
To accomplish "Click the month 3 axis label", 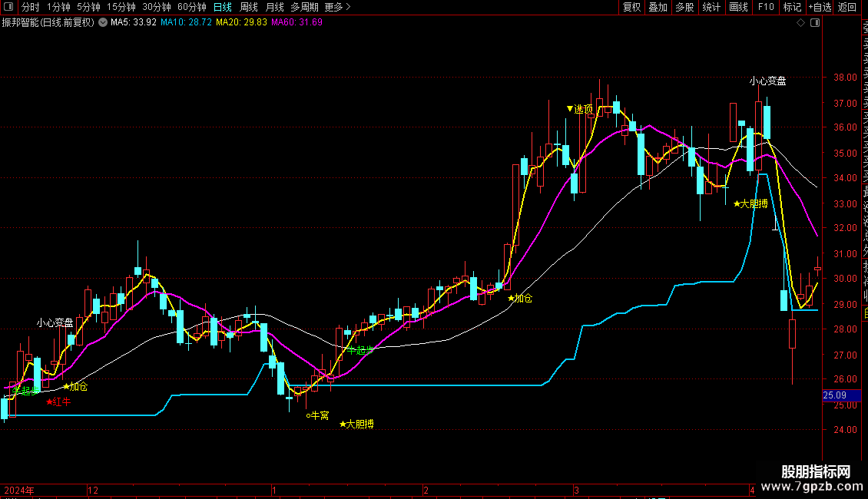I will [576, 491].
